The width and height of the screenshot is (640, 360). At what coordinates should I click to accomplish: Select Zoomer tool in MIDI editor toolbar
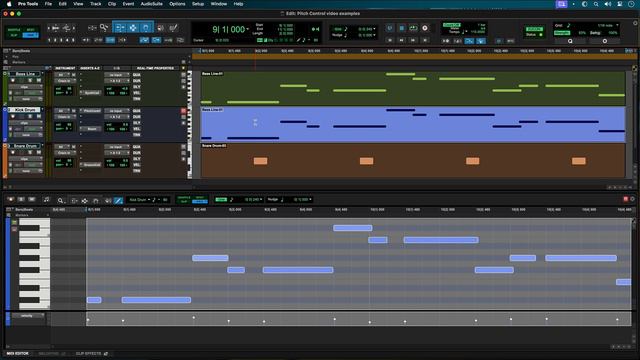point(60,200)
